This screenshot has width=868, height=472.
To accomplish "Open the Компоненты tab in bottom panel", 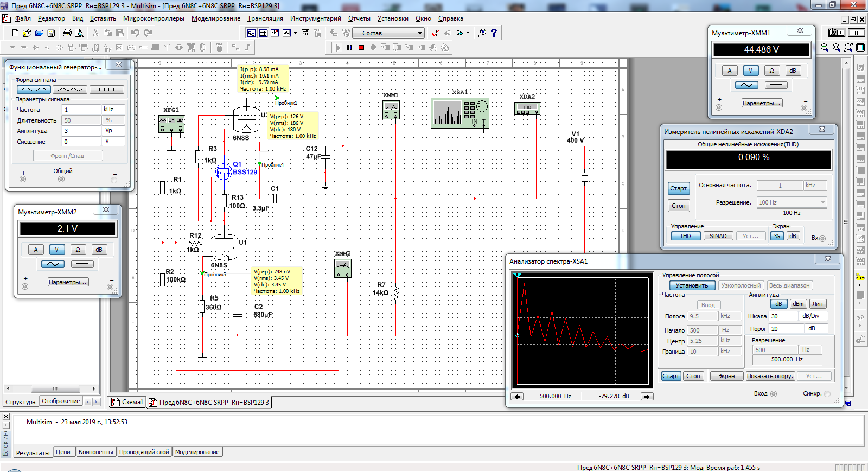I will pos(96,452).
